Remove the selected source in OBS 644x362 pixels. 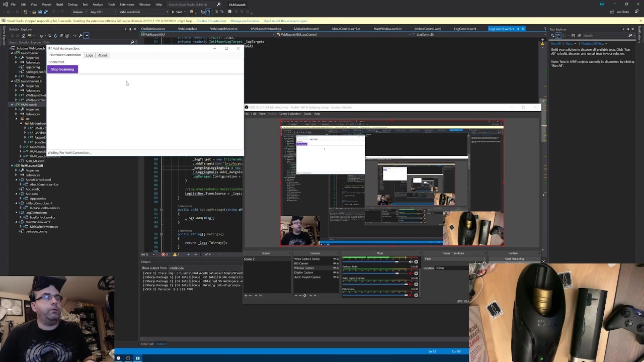(300, 295)
